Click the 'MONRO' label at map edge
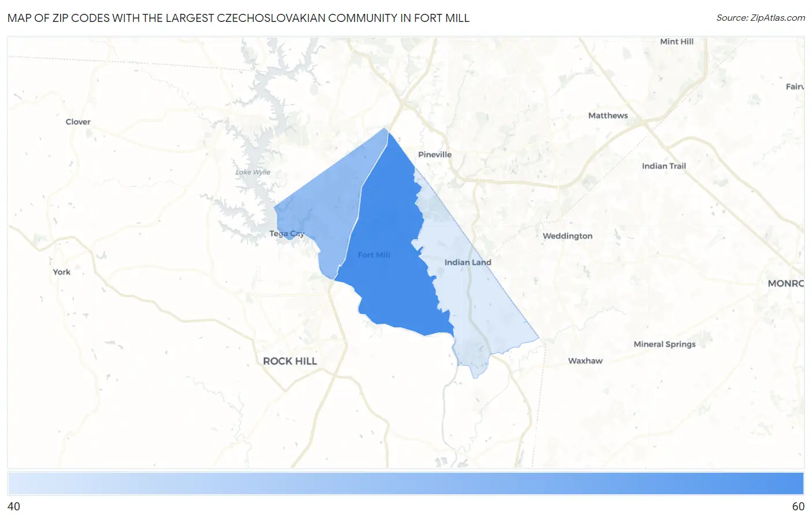Screen dimensions: 812x519 (785, 283)
